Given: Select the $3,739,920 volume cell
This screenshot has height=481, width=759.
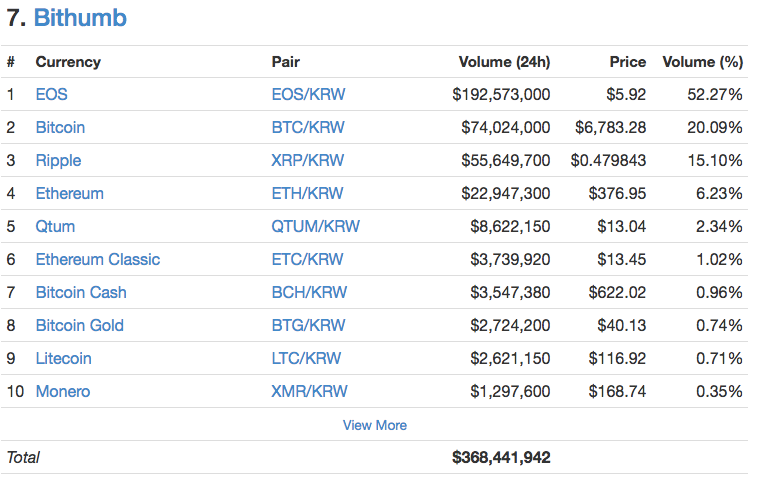Looking at the screenshot, I should 510,259.
